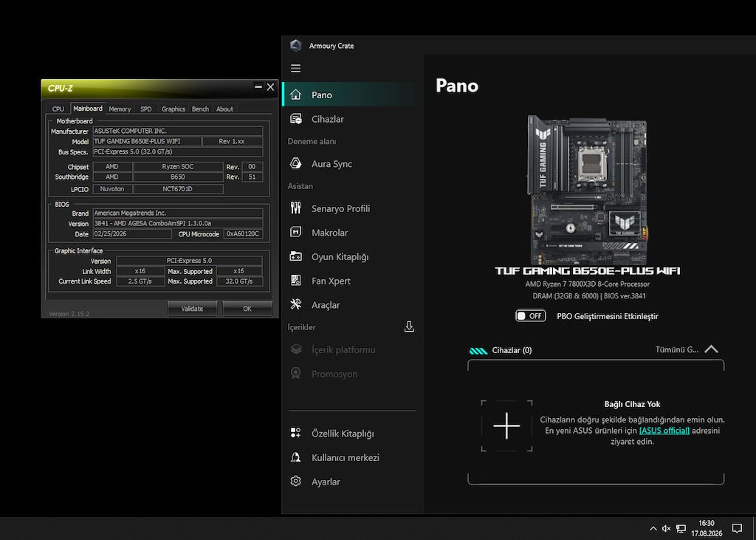The image size is (756, 540).
Task: Click the Oyun Kitaplığı icon
Action: click(295, 256)
